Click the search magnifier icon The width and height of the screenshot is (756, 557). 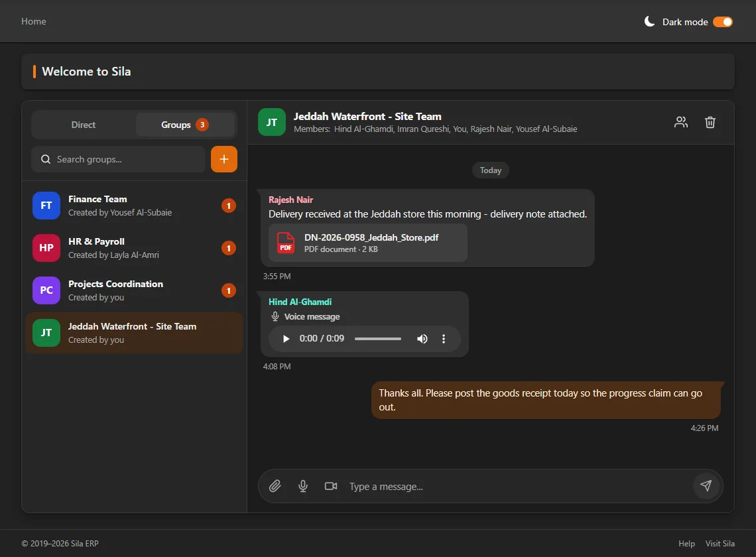(46, 159)
